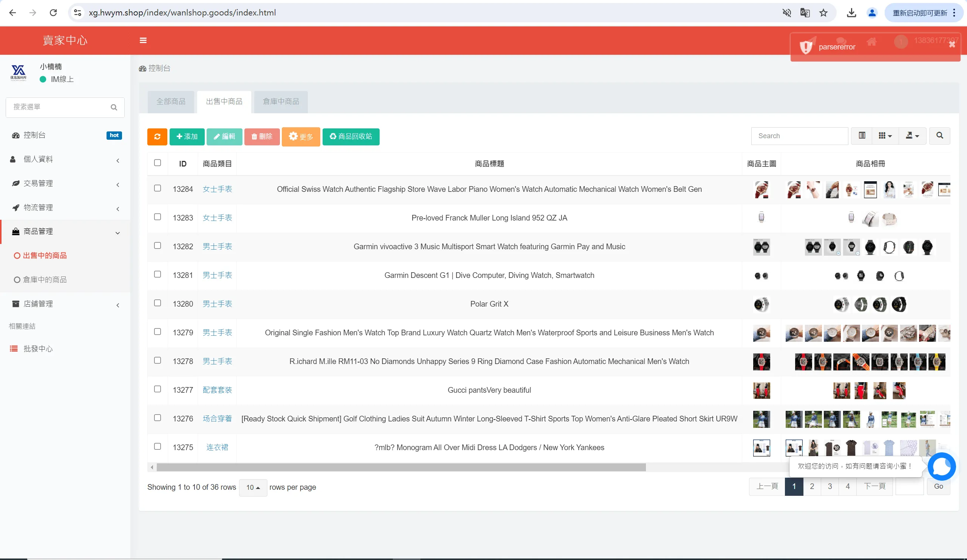Open the blue chat bubble widget
The image size is (967, 560).
coord(941,466)
